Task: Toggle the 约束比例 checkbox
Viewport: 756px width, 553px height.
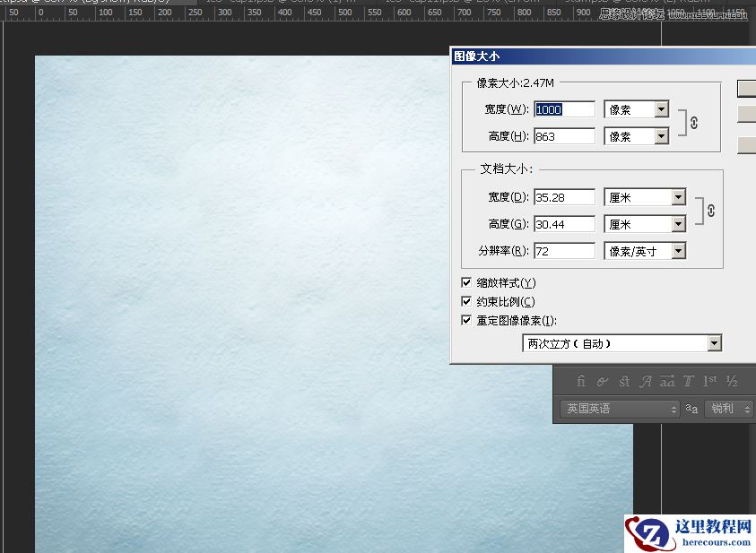Action: point(466,301)
